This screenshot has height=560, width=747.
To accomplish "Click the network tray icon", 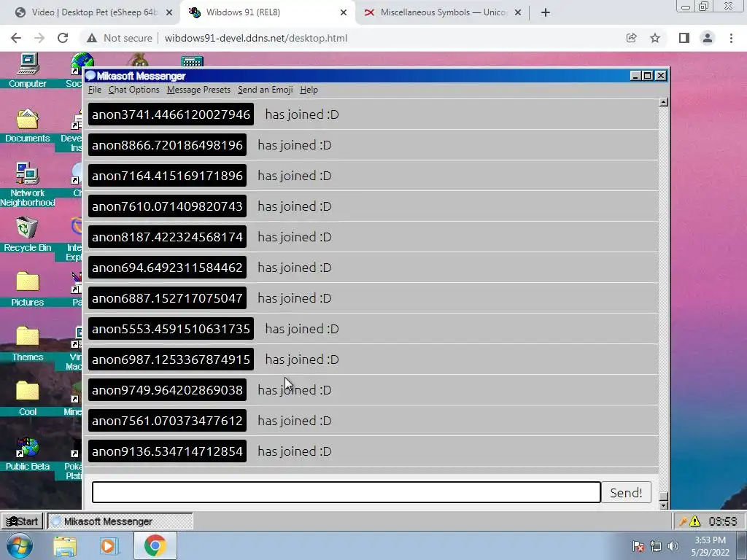I will (656, 546).
